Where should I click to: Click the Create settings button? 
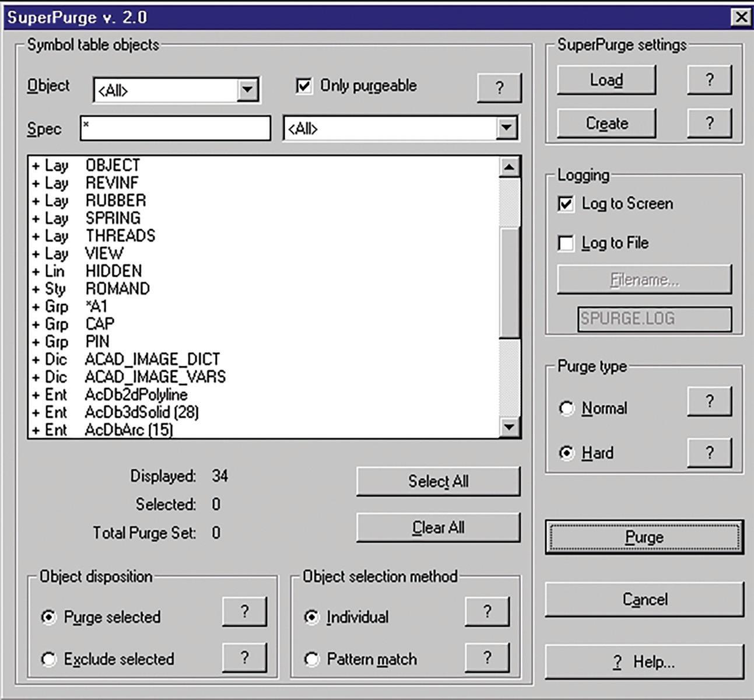click(606, 123)
